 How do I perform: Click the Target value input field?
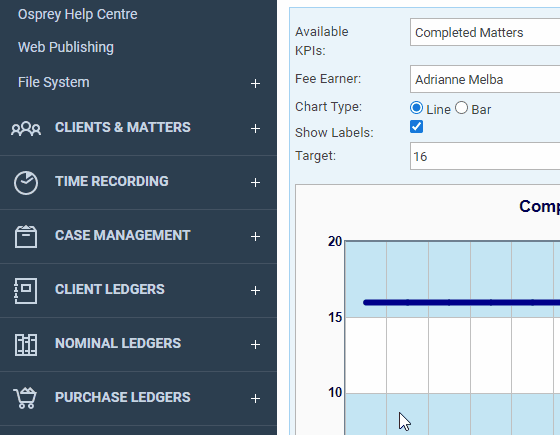tap(485, 156)
